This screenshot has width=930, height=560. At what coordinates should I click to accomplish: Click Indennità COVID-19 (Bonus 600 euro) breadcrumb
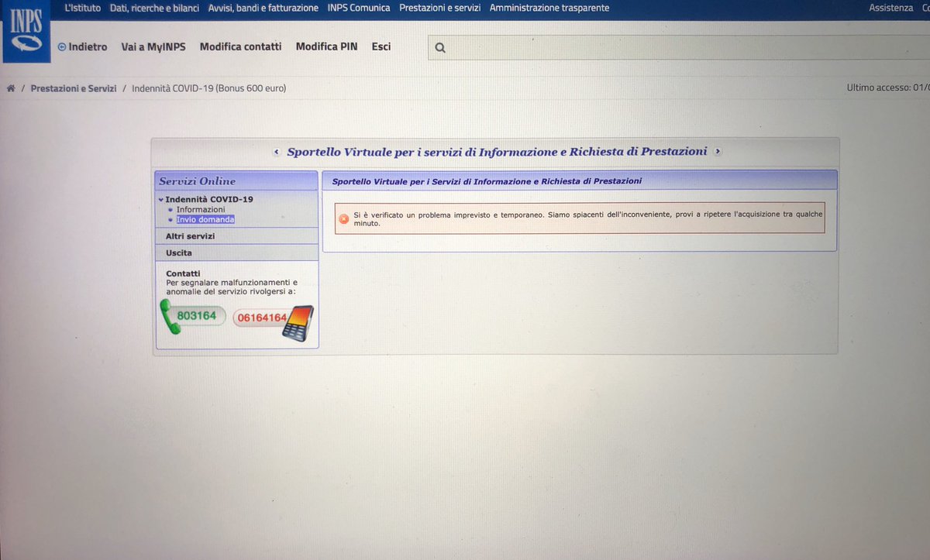209,88
